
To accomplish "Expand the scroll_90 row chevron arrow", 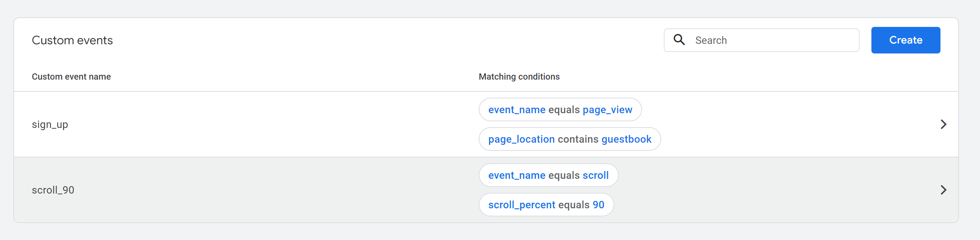I will (x=943, y=190).
